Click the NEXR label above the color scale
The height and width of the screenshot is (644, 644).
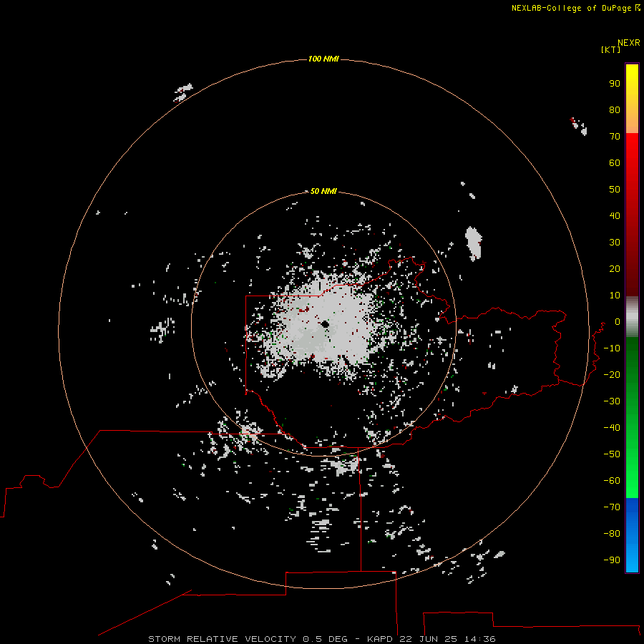629,43
